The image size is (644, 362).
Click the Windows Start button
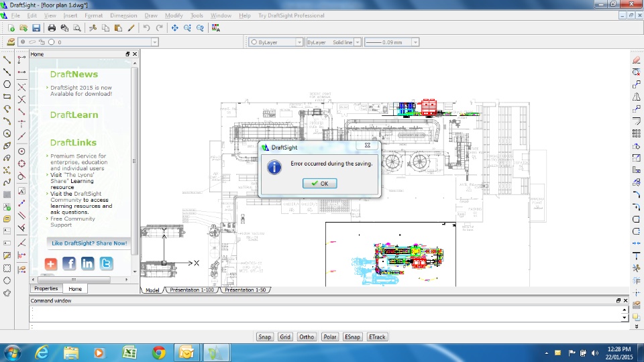[x=12, y=353]
